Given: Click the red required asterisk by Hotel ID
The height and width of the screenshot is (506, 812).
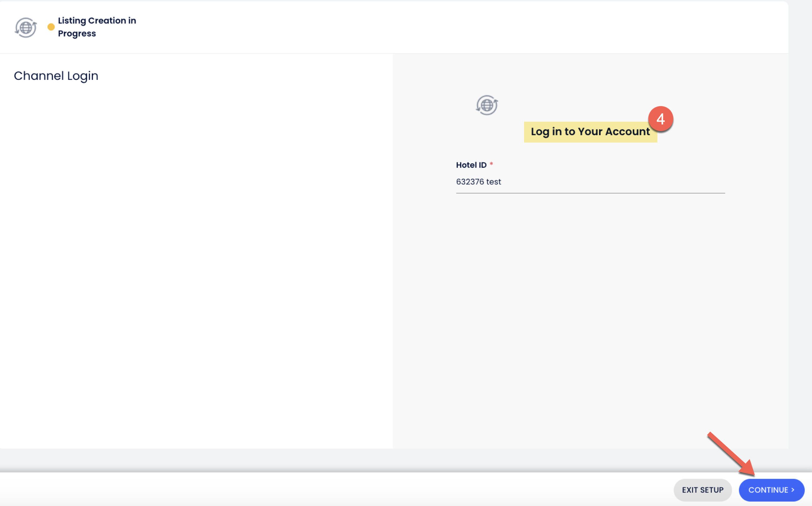Looking at the screenshot, I should 491,164.
